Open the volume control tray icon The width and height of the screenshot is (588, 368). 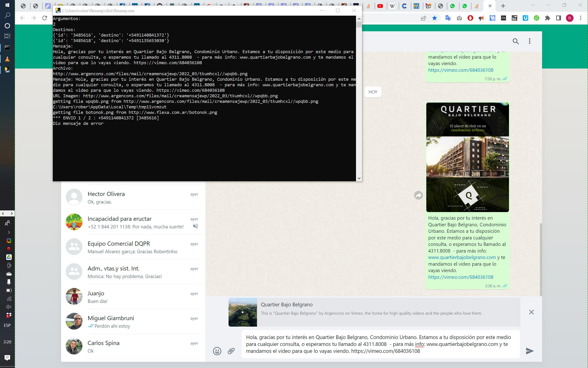[9, 307]
